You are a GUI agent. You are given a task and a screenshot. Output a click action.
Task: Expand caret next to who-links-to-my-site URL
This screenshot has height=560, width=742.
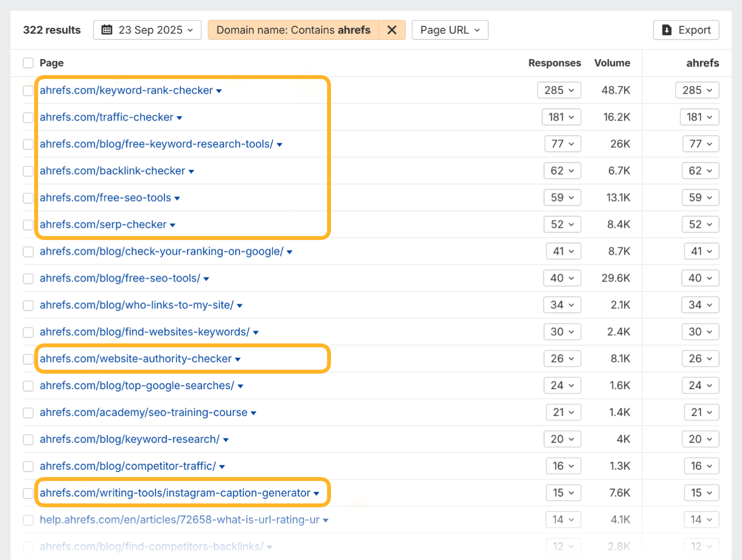point(240,306)
